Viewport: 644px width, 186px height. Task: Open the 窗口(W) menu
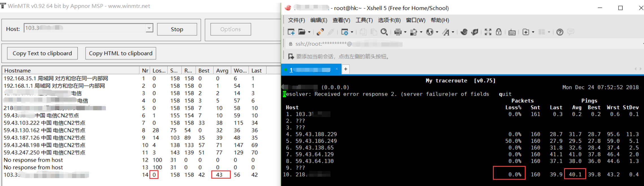pos(415,20)
